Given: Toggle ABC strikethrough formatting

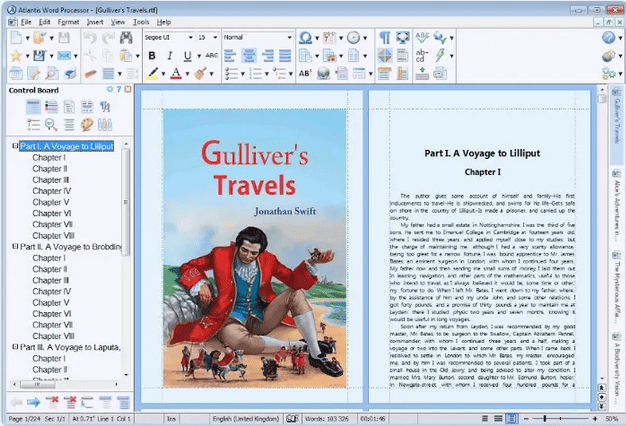Looking at the screenshot, I should [212, 55].
